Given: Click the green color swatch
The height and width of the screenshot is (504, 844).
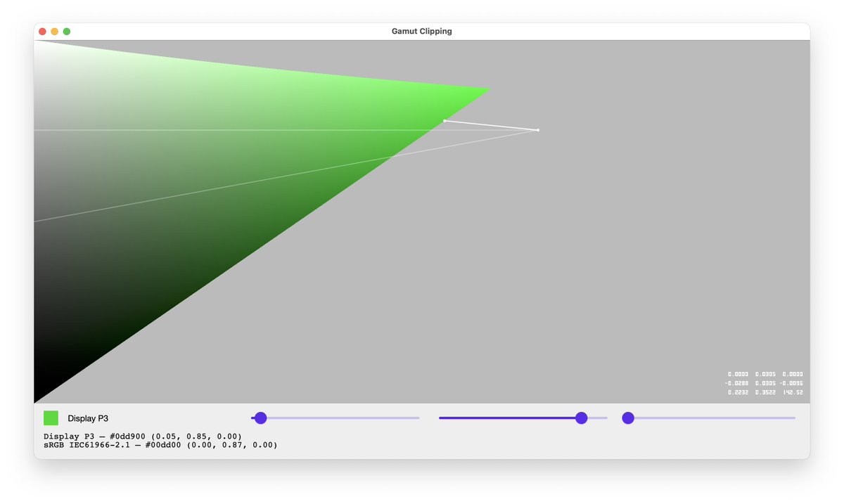Looking at the screenshot, I should pos(51,418).
